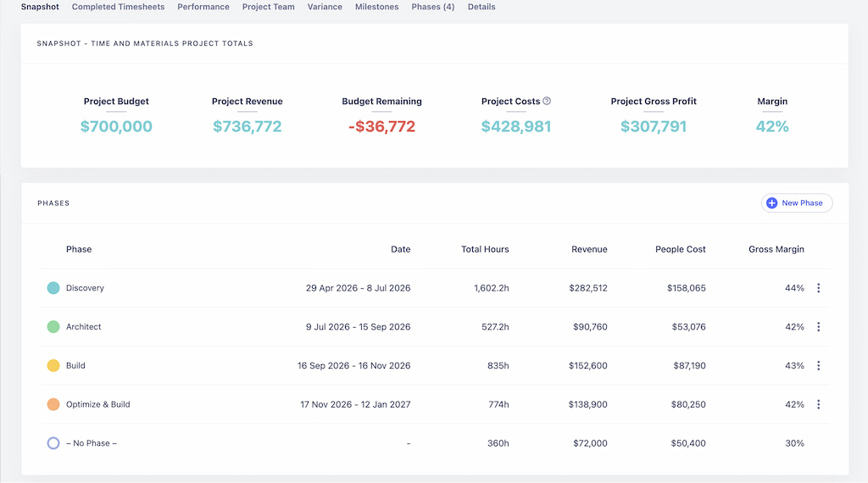Viewport: 868px width, 483px height.
Task: Click the Project Costs help question-mark icon
Action: (x=547, y=101)
